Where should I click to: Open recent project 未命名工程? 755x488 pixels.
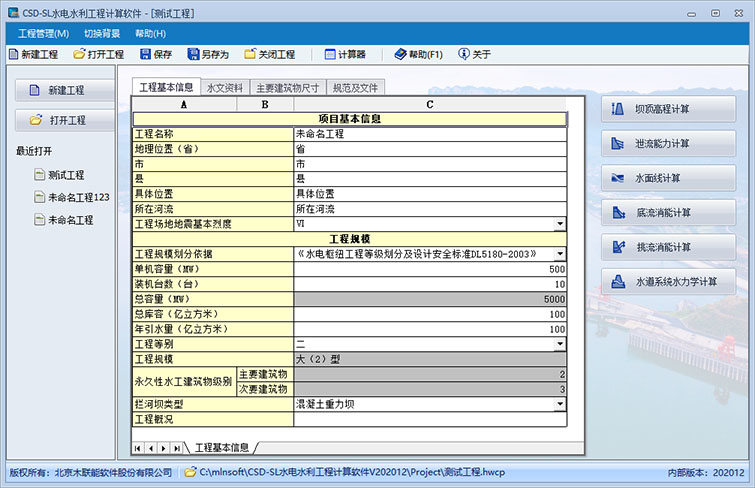[70, 220]
